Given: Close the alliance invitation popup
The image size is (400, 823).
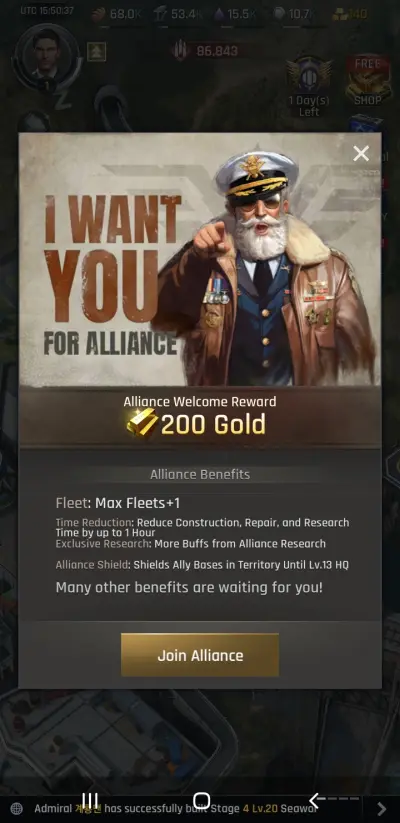Looking at the screenshot, I should point(361,153).
